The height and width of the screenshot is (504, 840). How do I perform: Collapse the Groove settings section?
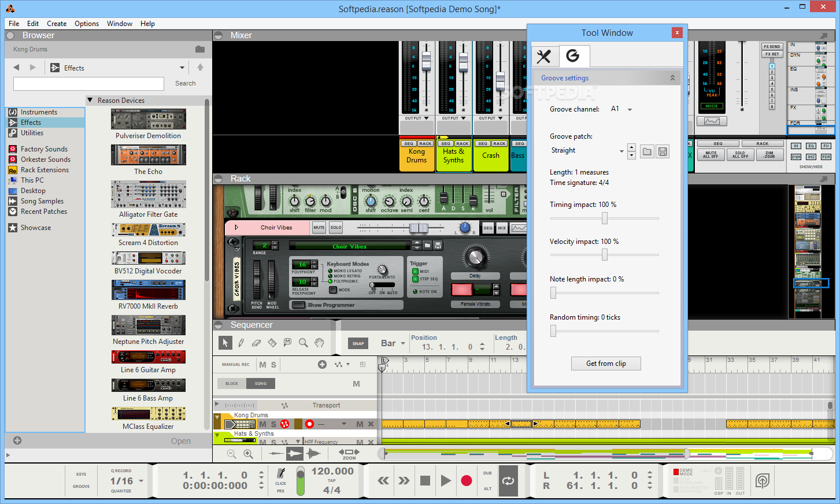click(x=672, y=78)
